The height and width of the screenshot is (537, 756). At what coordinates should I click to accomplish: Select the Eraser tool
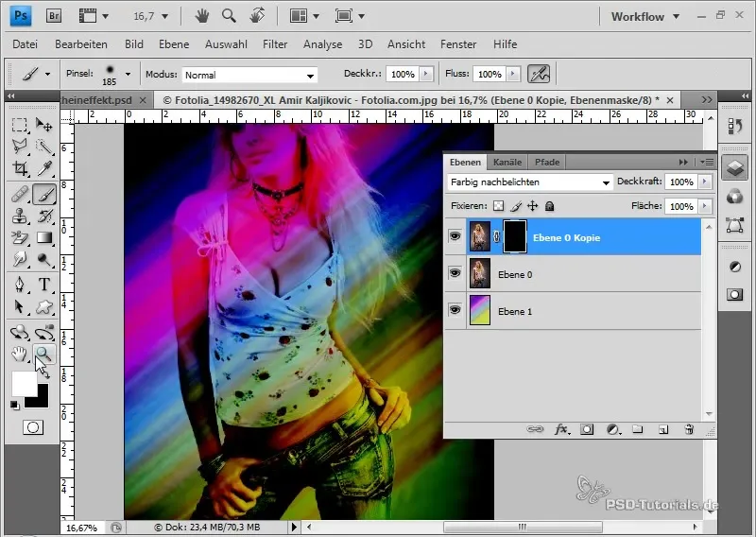(x=19, y=238)
